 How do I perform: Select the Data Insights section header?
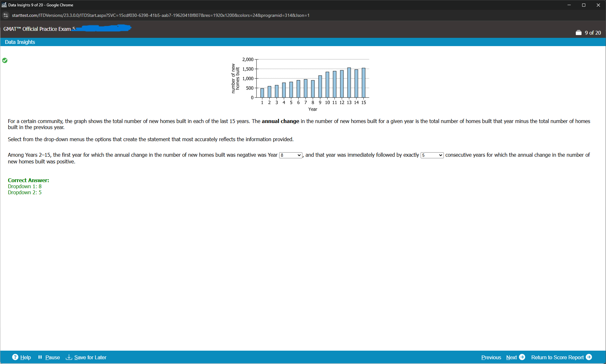click(x=20, y=42)
